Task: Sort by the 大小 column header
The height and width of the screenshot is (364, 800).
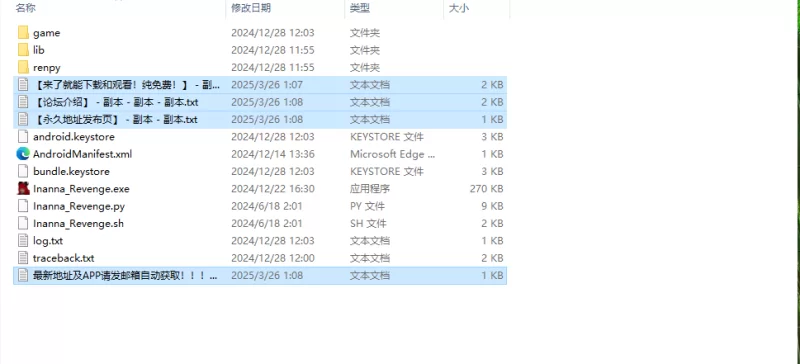Action: pos(459,8)
